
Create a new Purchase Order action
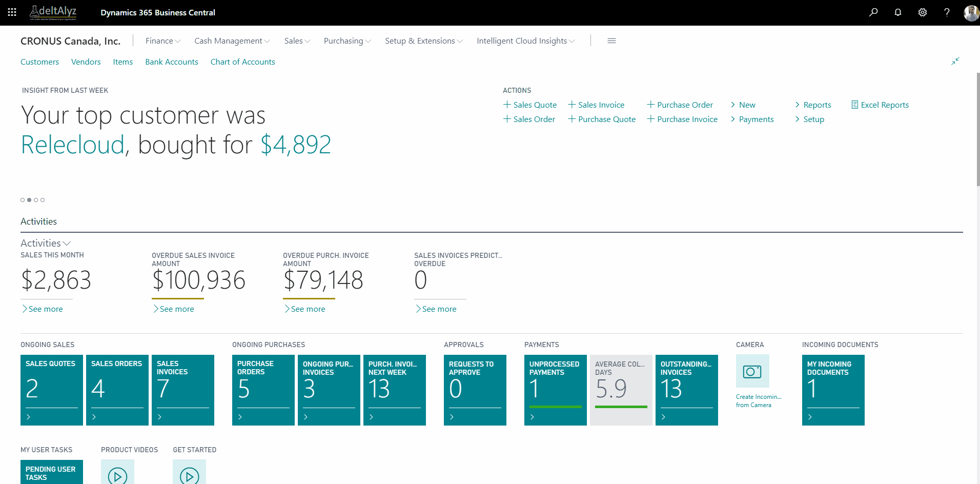[x=680, y=105]
